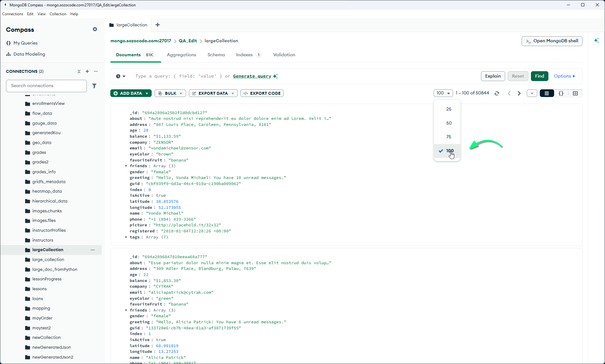Click the sparkle icon next to Generate query
The image size is (605, 364).
tap(275, 76)
